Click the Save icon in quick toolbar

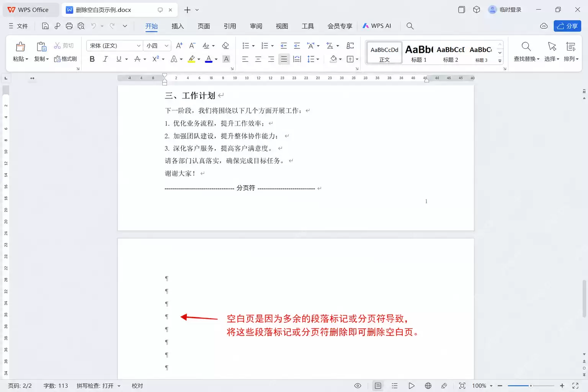45,26
